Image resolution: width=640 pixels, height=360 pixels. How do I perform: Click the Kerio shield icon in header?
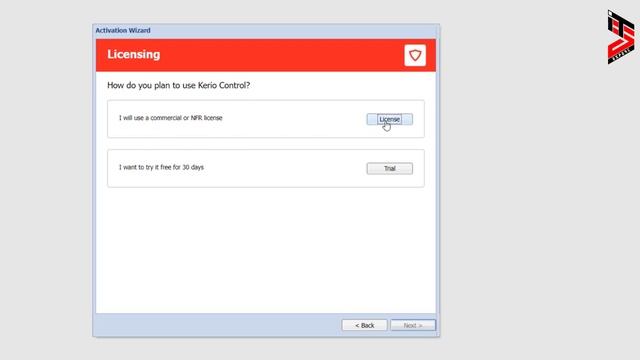(415, 55)
